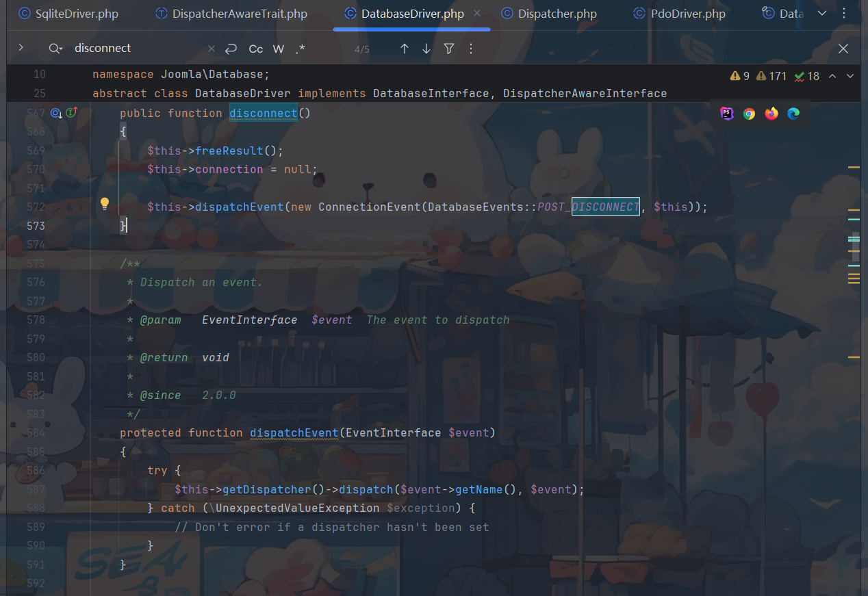This screenshot has height=596, width=868.
Task: Open preview in Firefox browser
Action: point(771,114)
